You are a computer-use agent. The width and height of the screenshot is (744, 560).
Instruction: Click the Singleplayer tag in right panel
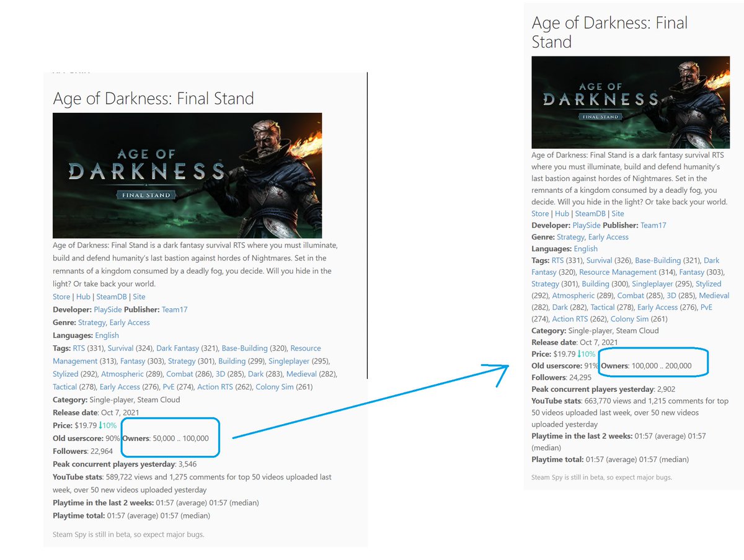coord(652,284)
